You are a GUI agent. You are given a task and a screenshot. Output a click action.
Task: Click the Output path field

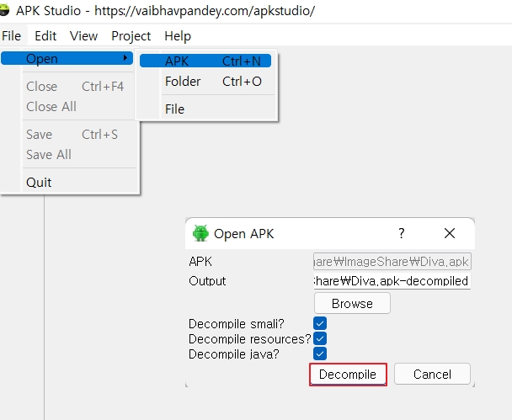392,281
